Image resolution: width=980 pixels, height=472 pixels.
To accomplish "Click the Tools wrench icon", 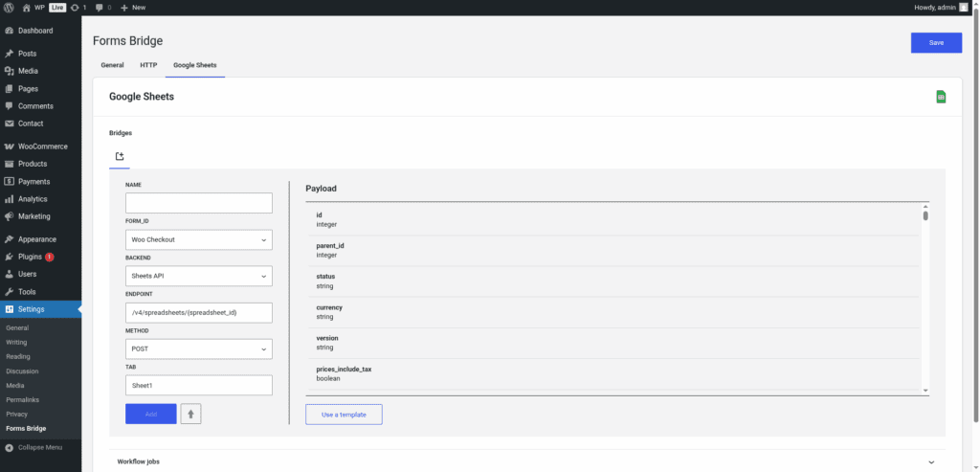I will pyautogui.click(x=9, y=291).
